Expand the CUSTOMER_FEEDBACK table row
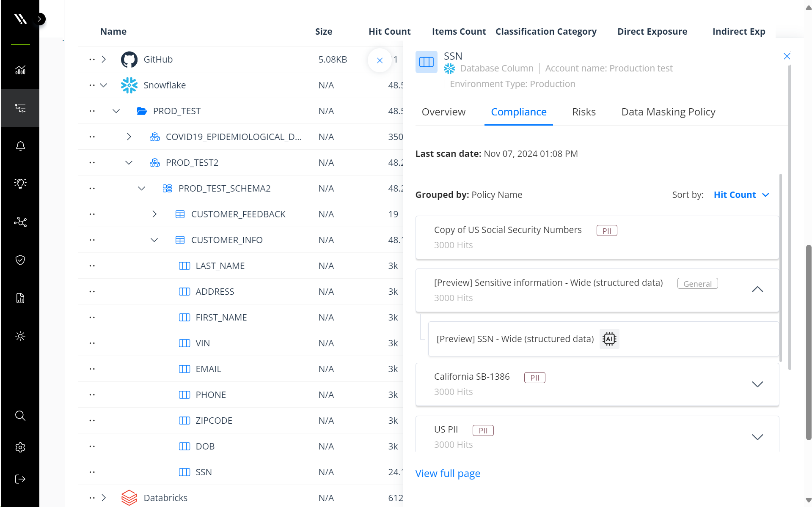The image size is (812, 507). tap(154, 214)
